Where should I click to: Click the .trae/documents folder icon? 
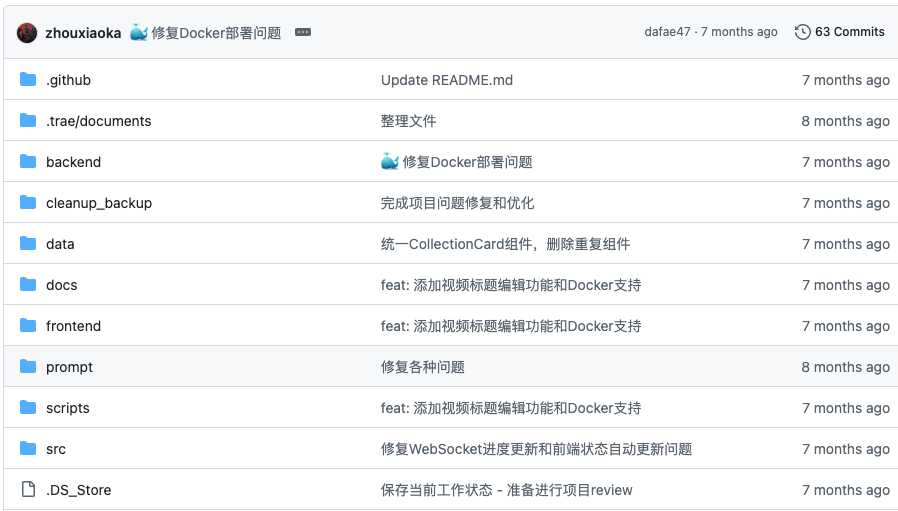coord(28,120)
